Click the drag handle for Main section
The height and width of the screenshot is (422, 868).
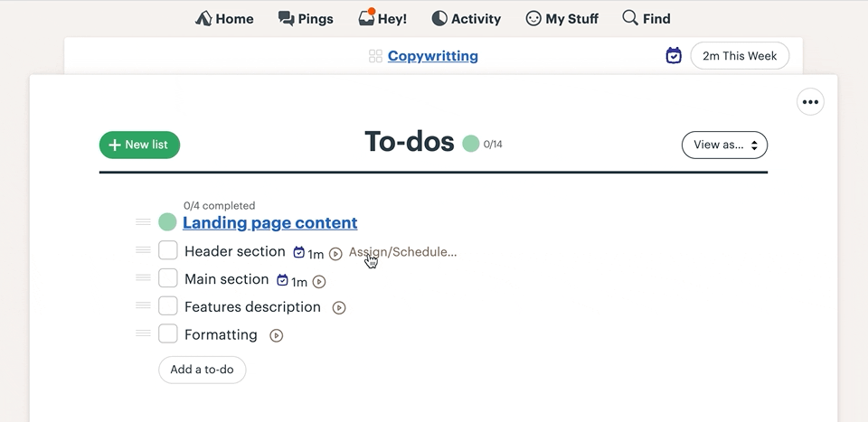(143, 277)
